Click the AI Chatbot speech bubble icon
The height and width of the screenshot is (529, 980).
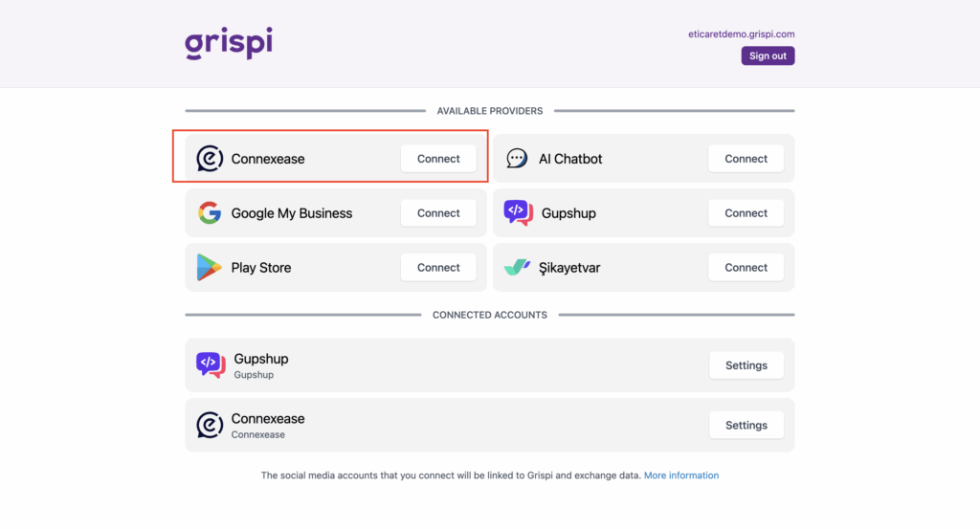517,159
